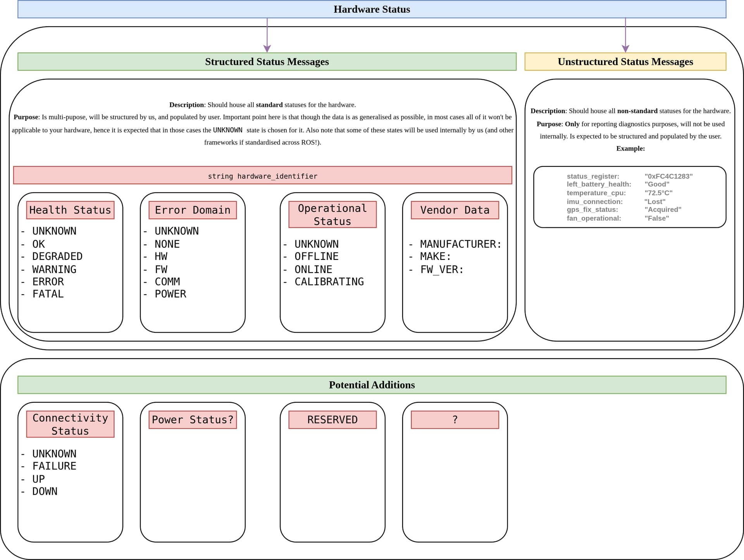Image resolution: width=744 pixels, height=560 pixels.
Task: Click the "Lost" example value
Action: click(x=655, y=201)
